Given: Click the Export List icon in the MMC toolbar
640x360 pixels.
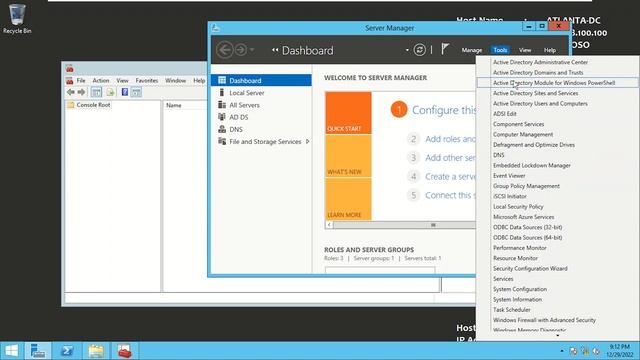Looking at the screenshot, I should point(110,92).
